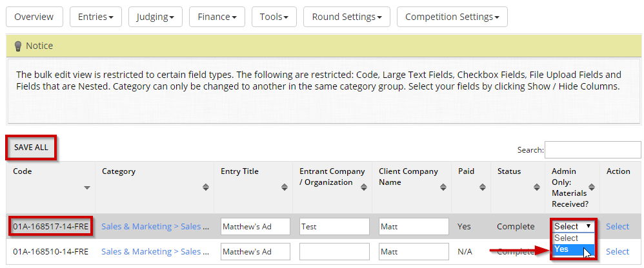Sort by Client Company Name arrows
This screenshot has height=268, width=644.
click(444, 187)
